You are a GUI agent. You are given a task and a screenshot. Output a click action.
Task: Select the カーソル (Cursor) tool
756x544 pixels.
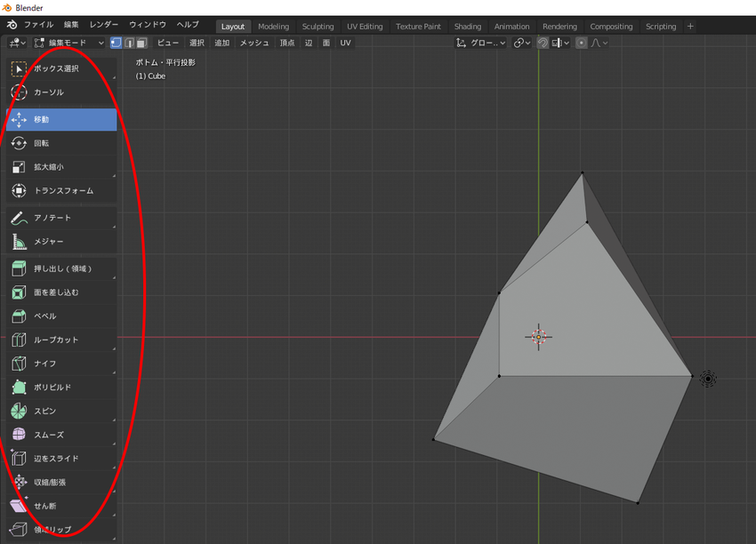(x=61, y=92)
